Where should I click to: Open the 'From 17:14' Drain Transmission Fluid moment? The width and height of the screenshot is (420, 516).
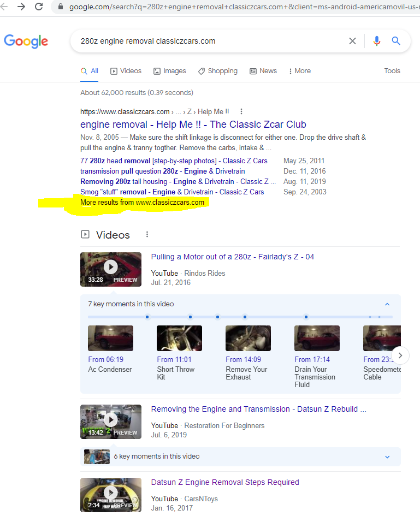click(317, 357)
